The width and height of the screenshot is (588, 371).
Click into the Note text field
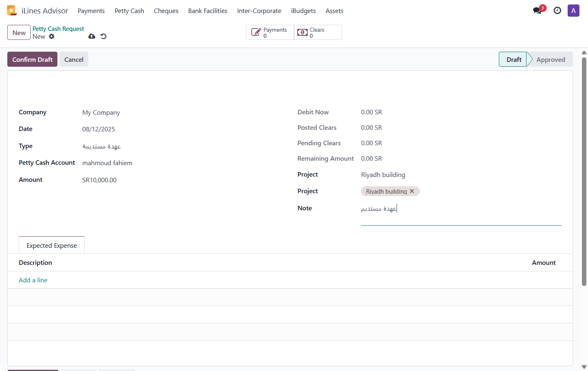coord(461,214)
